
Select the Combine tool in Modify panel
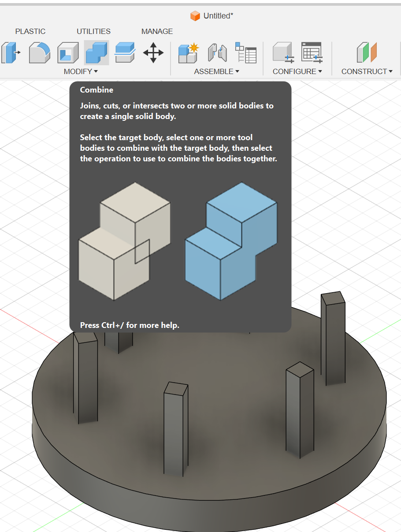[96, 52]
